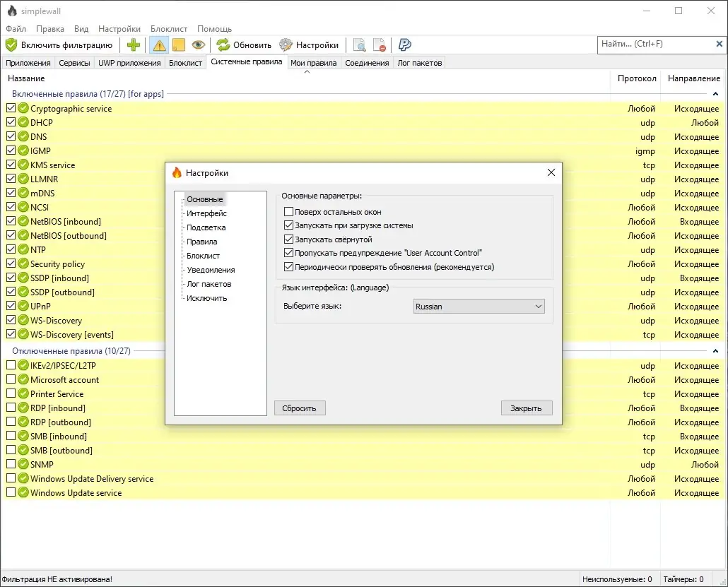The width and height of the screenshot is (728, 587).
Task: Click the Сбросить button
Action: 300,408
